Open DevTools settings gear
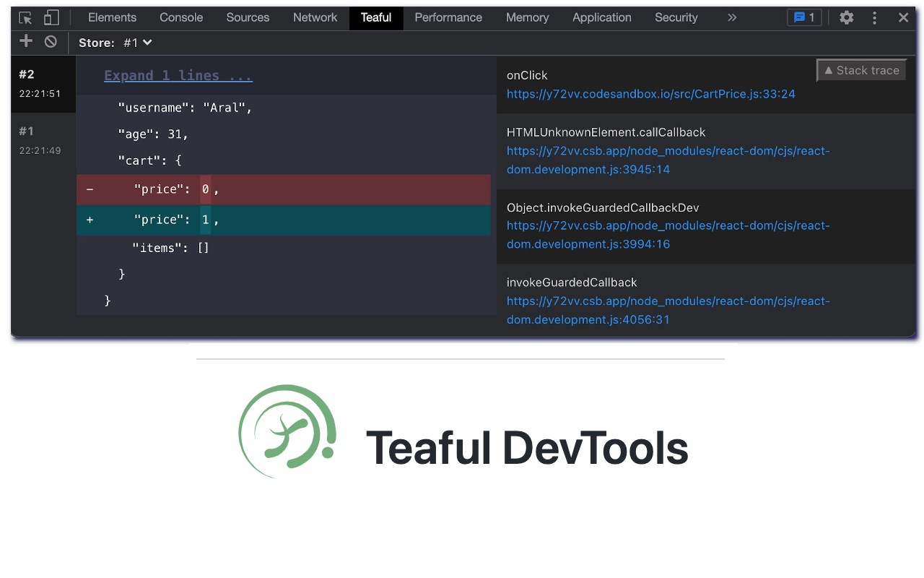924x578 pixels. pyautogui.click(x=846, y=18)
